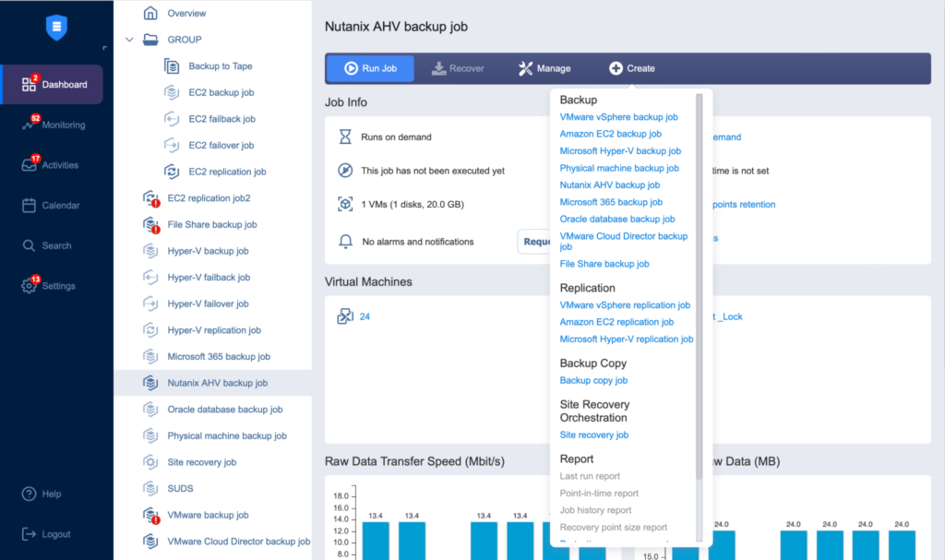945x560 pixels.
Task: Click the EC2 replication job icon
Action: [171, 172]
